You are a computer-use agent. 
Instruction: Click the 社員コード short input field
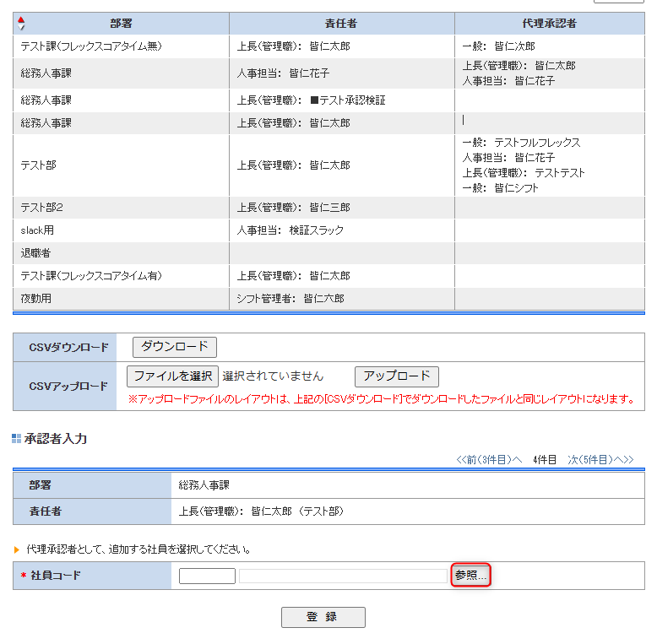pyautogui.click(x=207, y=576)
